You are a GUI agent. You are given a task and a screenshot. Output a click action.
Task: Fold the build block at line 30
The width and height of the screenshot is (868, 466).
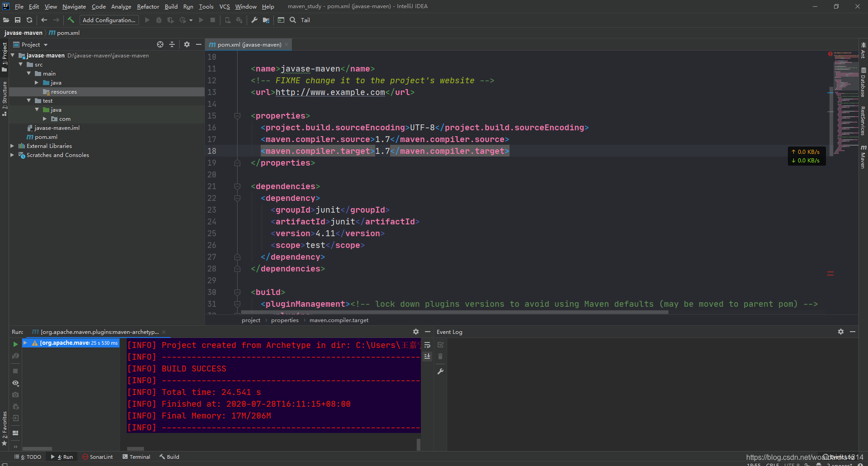point(237,292)
